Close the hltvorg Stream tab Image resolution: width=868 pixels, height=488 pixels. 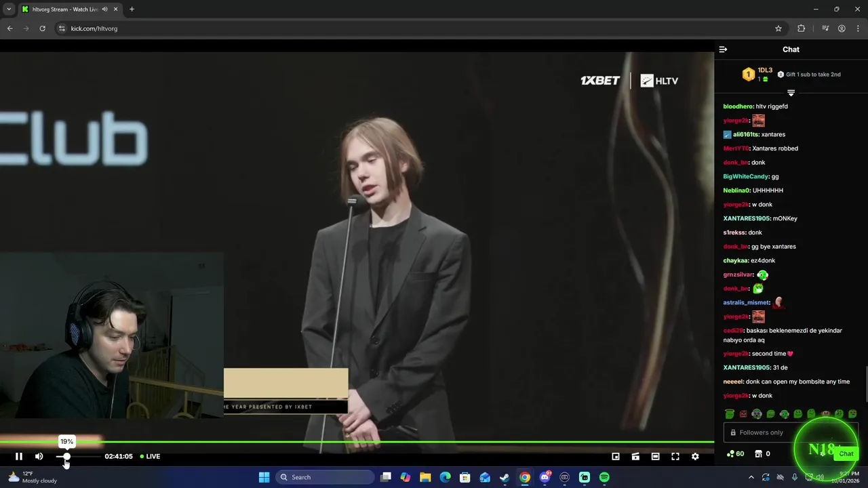point(115,9)
